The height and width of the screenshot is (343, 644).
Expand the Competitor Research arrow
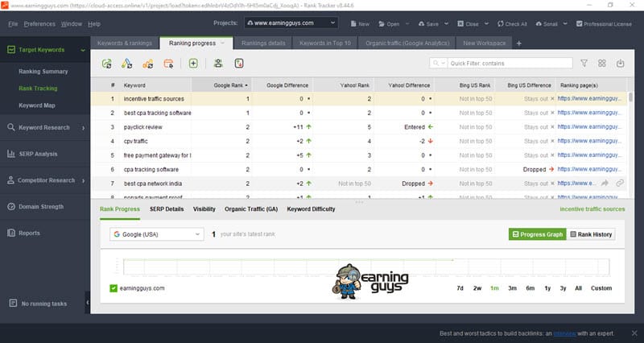[x=83, y=180]
